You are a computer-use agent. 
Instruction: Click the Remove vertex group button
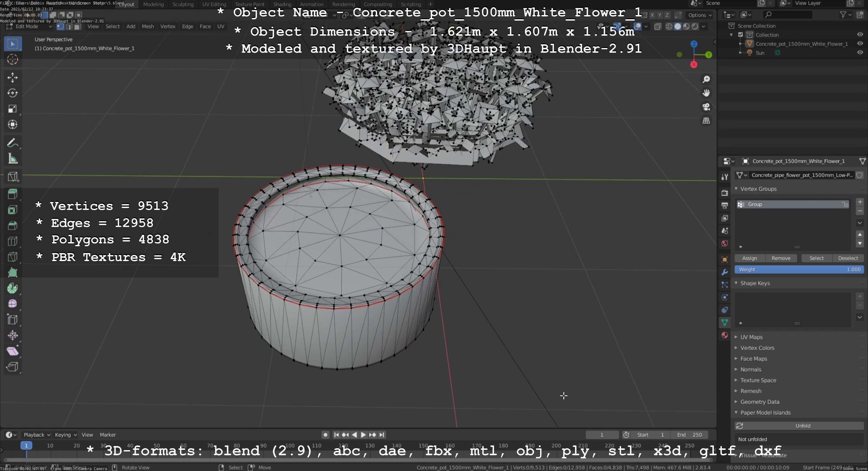[781, 258]
